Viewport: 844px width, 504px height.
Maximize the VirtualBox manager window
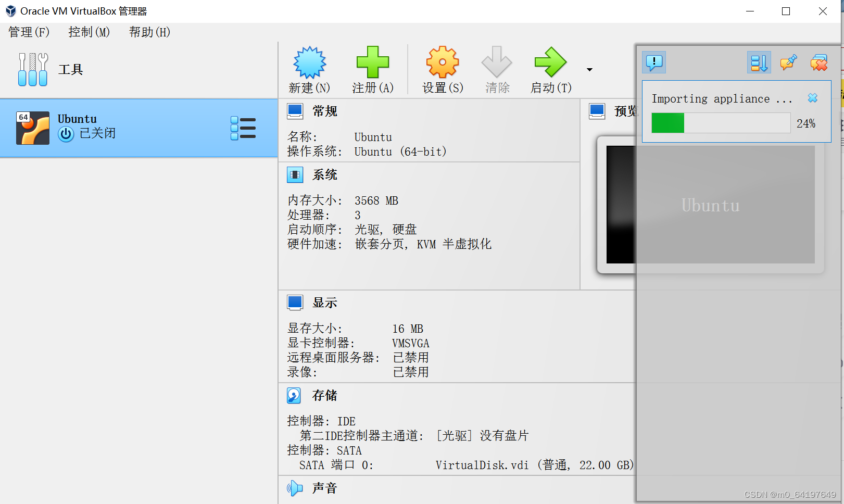[x=786, y=11]
